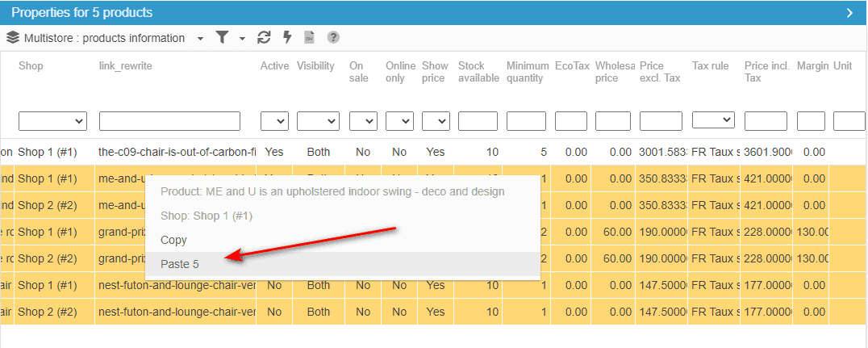Viewport: 868px width, 348px height.
Task: Open the help question mark icon
Action: pos(332,38)
